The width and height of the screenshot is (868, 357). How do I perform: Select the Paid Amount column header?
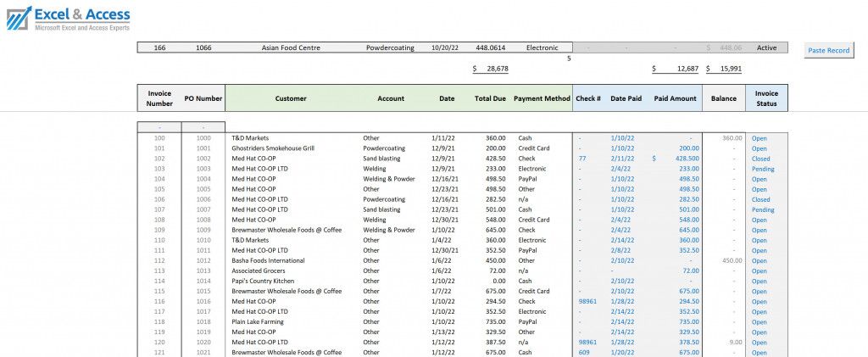tap(675, 98)
